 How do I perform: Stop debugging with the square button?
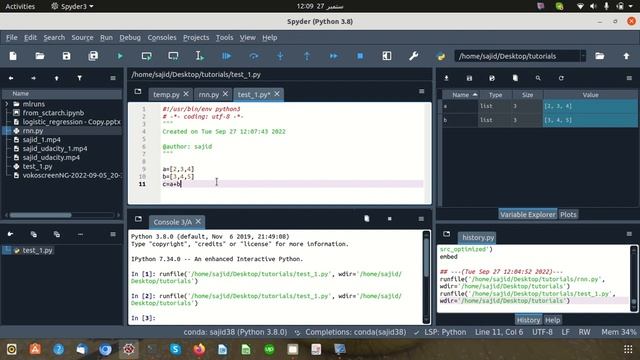360,56
